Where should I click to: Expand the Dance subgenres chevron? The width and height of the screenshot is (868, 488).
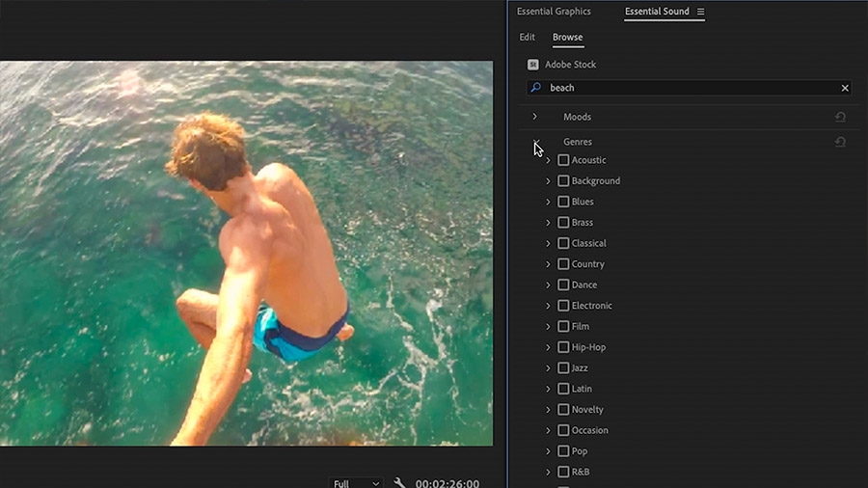548,285
